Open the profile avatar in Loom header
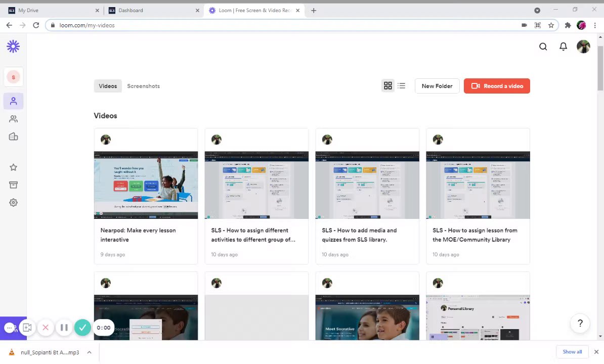This screenshot has width=604, height=364. pos(583,47)
